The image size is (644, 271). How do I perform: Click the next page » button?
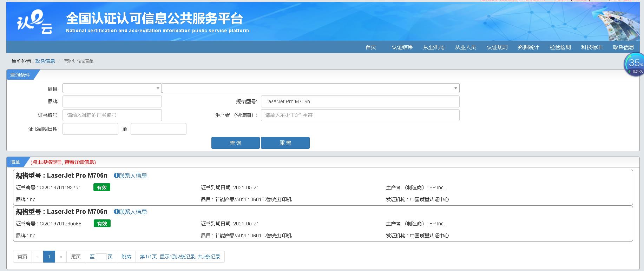click(61, 257)
